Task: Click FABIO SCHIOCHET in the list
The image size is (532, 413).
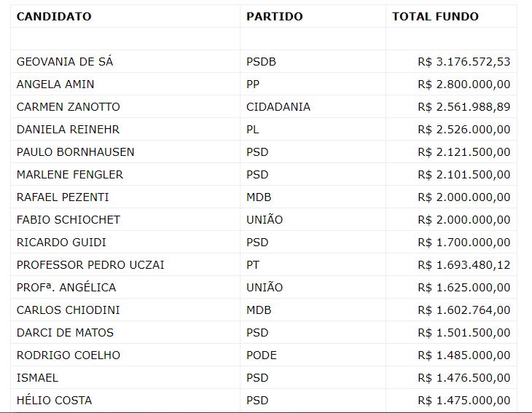Action: click(x=69, y=220)
